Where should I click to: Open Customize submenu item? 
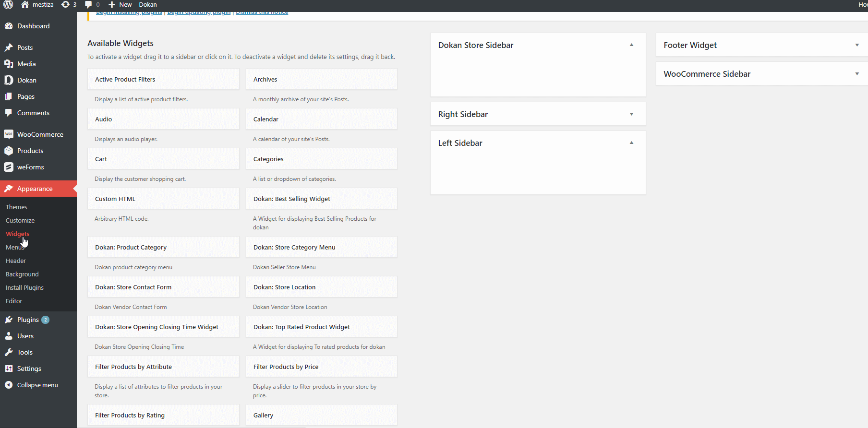tap(20, 220)
